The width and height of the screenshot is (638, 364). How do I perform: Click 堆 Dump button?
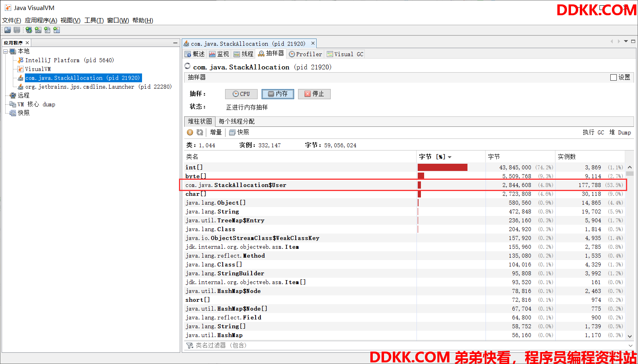tap(620, 132)
